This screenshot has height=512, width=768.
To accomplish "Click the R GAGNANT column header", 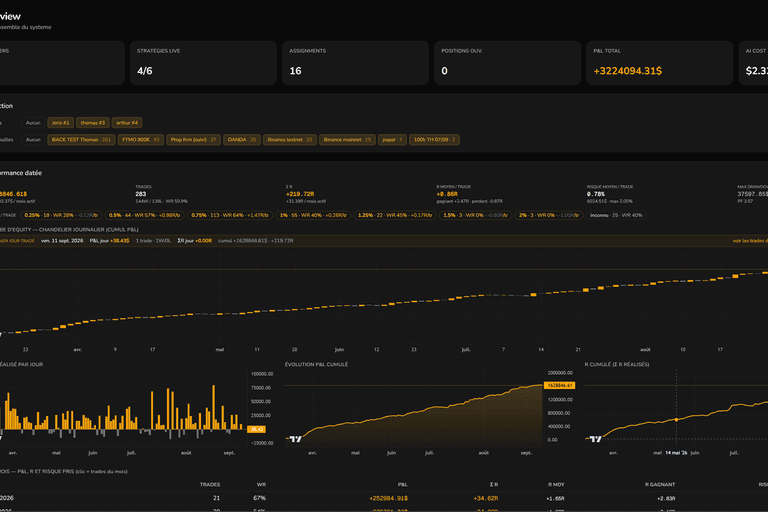I will (x=660, y=485).
